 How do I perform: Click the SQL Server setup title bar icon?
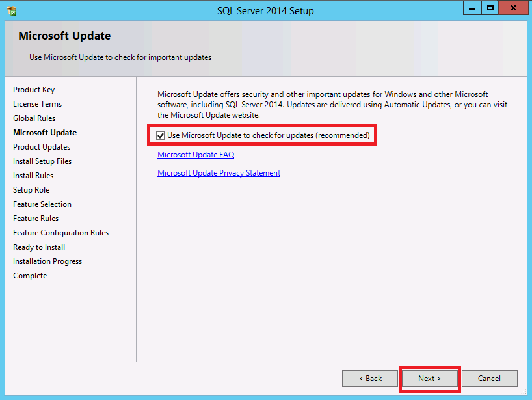tap(11, 11)
